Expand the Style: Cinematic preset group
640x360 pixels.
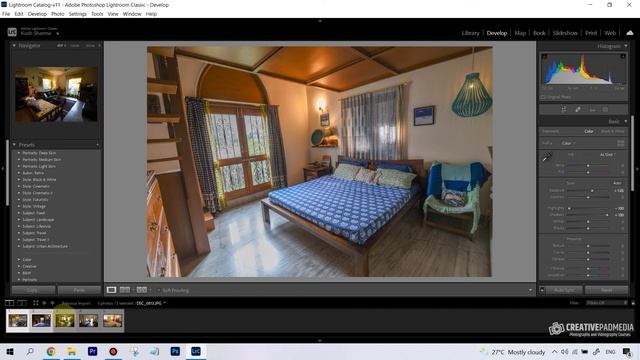19,186
